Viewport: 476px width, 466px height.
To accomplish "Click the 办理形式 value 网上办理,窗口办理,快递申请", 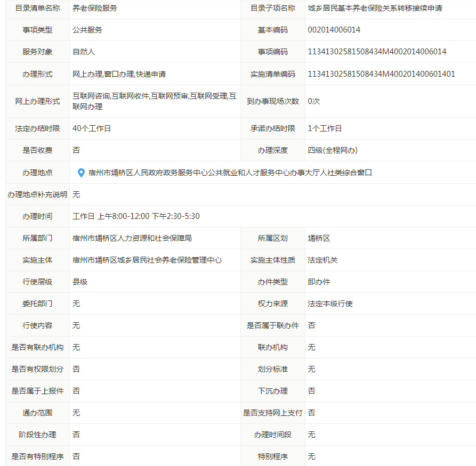I will pyautogui.click(x=123, y=74).
